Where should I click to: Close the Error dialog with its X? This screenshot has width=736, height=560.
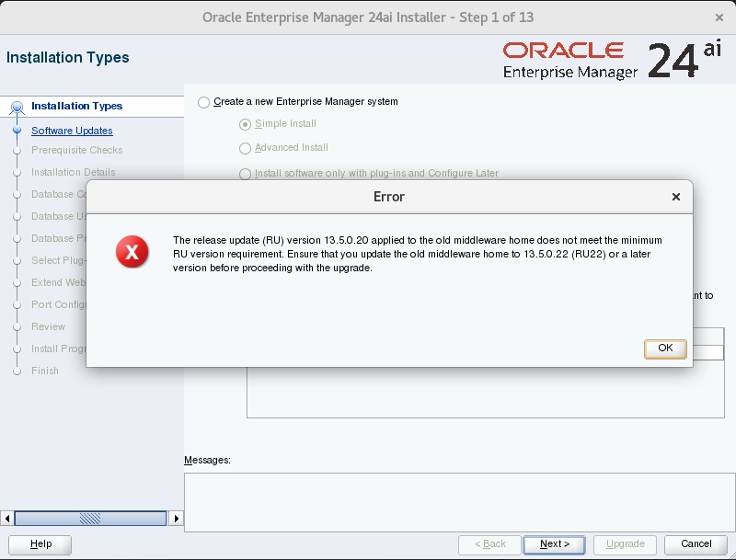pyautogui.click(x=676, y=197)
